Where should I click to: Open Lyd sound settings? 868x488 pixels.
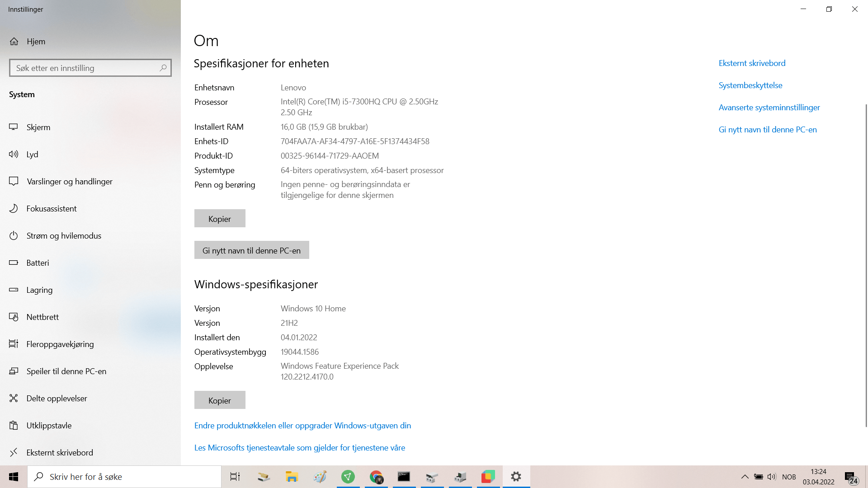[x=32, y=155]
